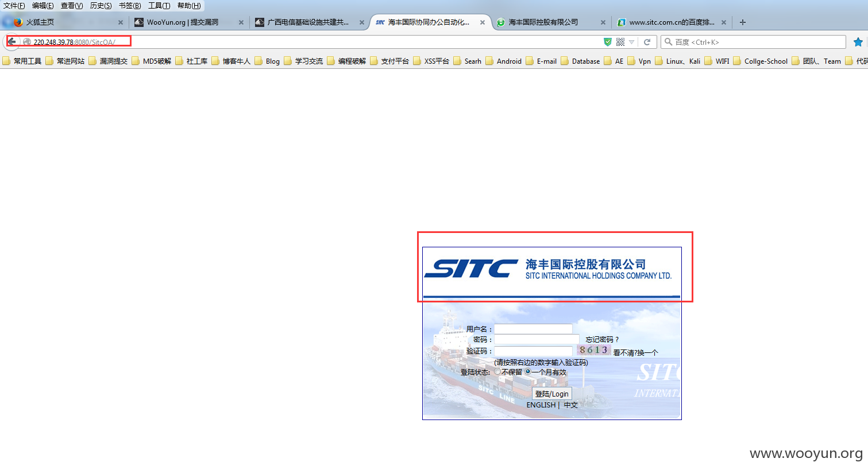Click 看不清?换一个 to refresh captcha

click(x=635, y=353)
